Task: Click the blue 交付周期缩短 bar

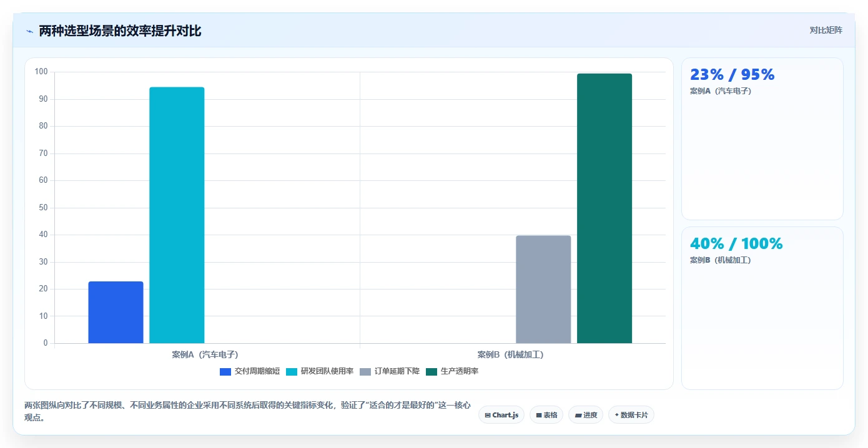Action: click(116, 313)
